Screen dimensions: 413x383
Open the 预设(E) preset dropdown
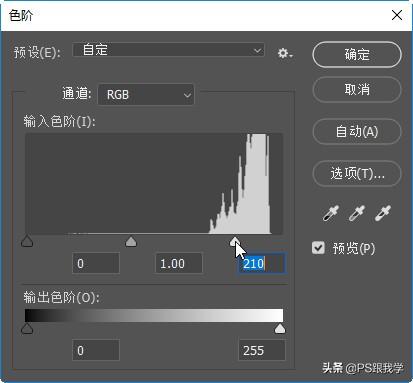pyautogui.click(x=169, y=50)
